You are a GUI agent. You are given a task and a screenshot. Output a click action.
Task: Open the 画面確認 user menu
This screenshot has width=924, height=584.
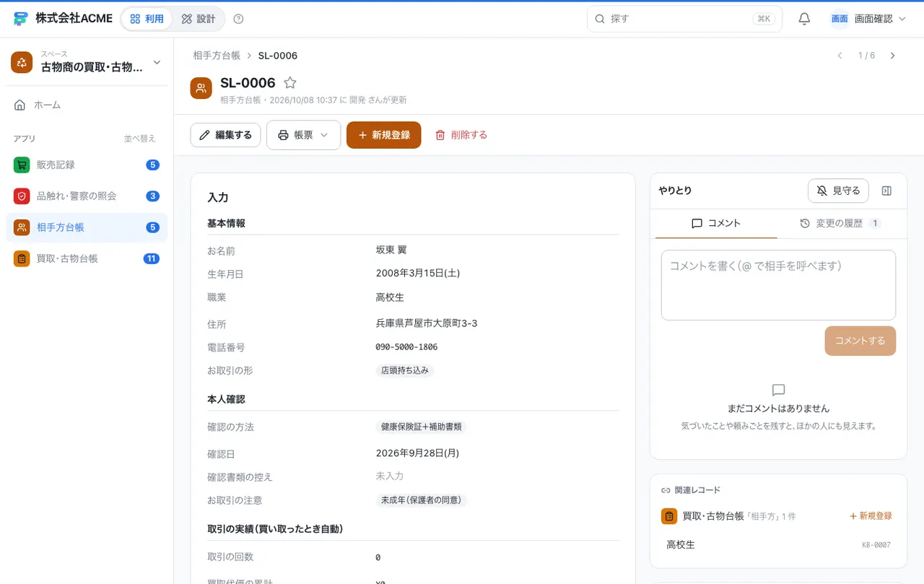(868, 19)
